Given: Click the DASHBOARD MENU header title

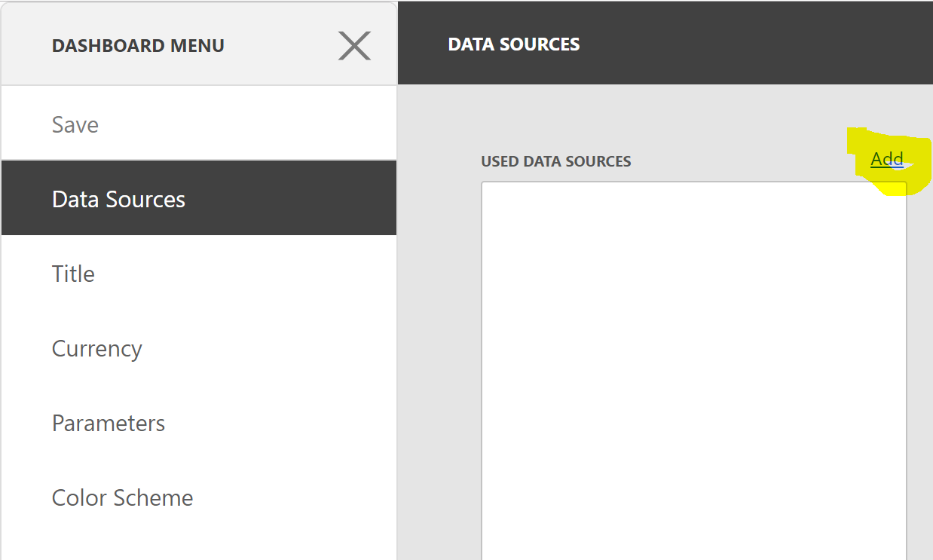Looking at the screenshot, I should [x=138, y=46].
